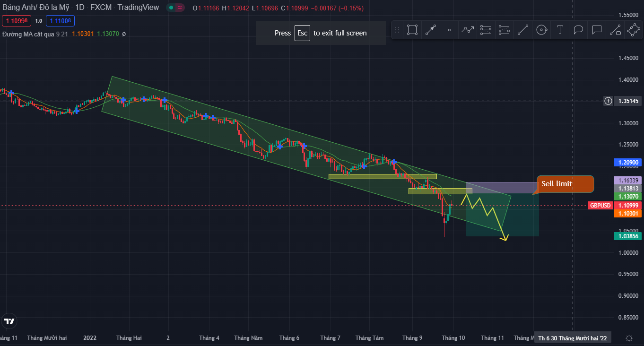
Task: Open the Rectangle drawing tool
Action: point(412,30)
